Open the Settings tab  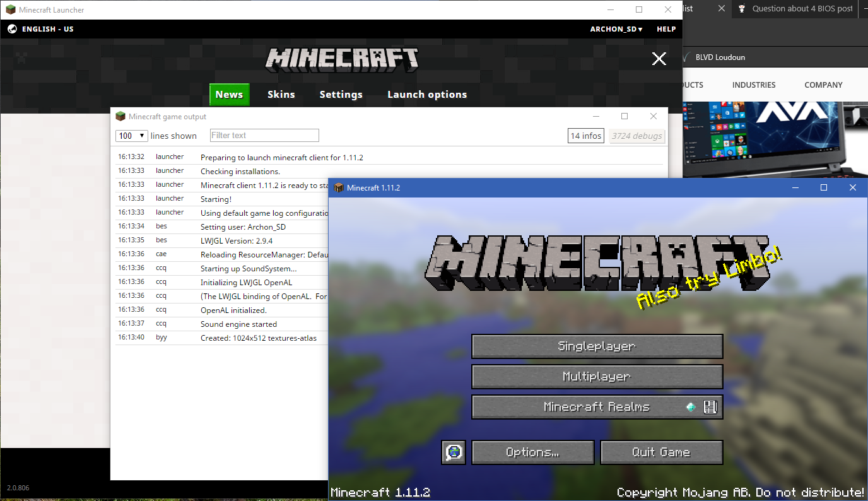tap(341, 95)
